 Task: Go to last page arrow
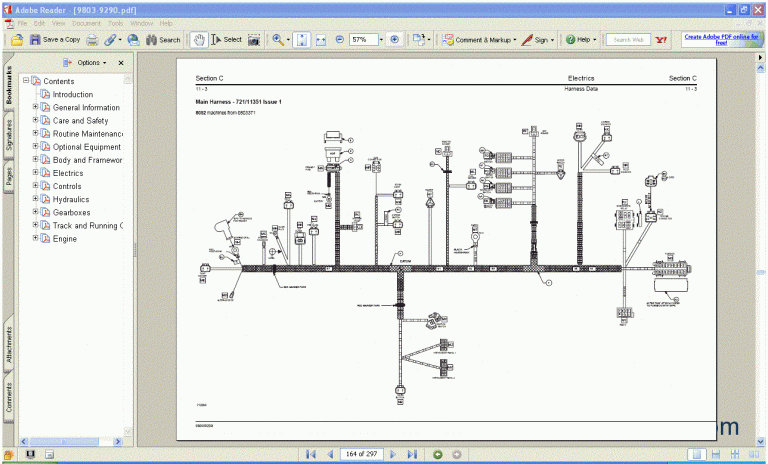point(412,454)
